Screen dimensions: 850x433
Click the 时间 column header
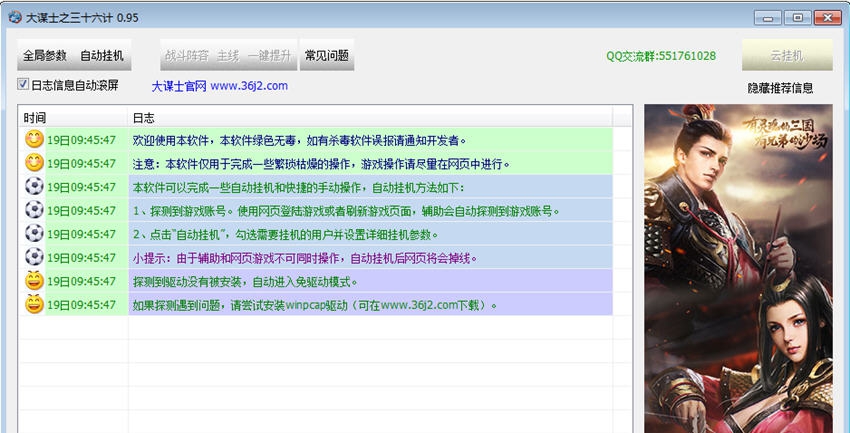point(73,117)
